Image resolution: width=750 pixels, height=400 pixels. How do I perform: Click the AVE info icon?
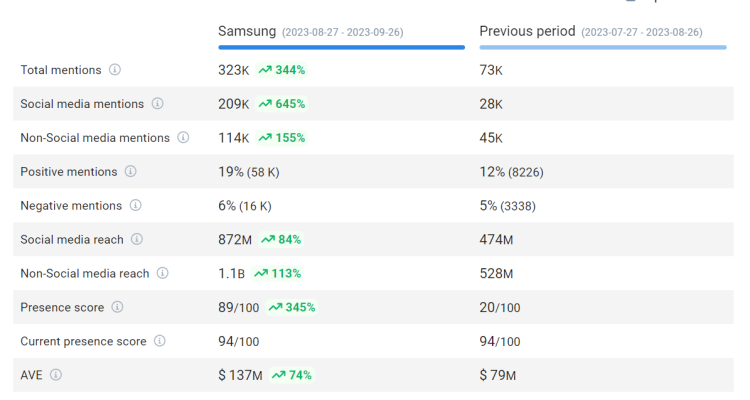coord(56,375)
